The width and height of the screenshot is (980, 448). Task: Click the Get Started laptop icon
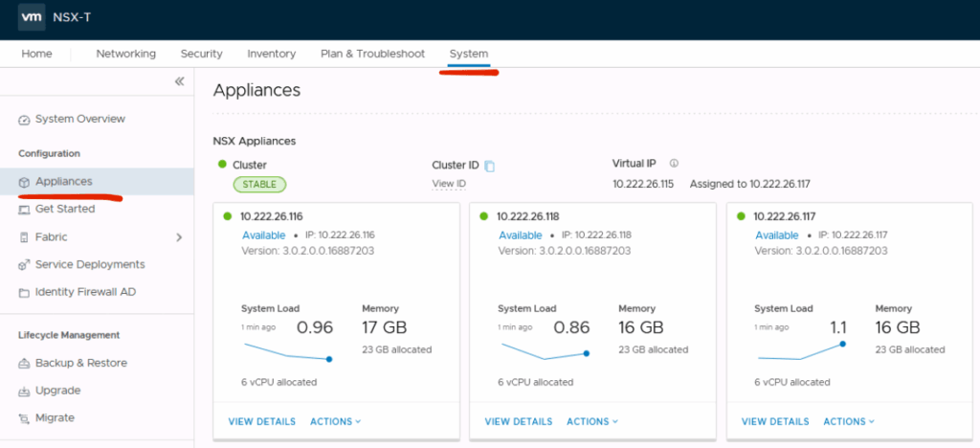(24, 210)
